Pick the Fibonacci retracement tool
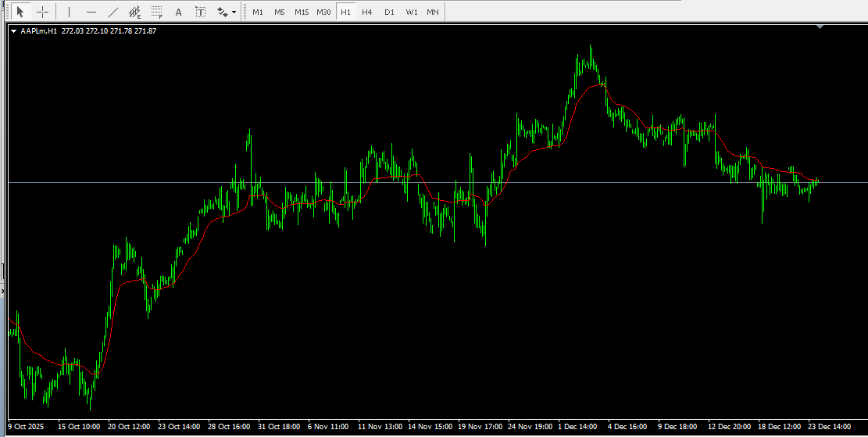Screen dimensions: 868x437 (x=157, y=12)
